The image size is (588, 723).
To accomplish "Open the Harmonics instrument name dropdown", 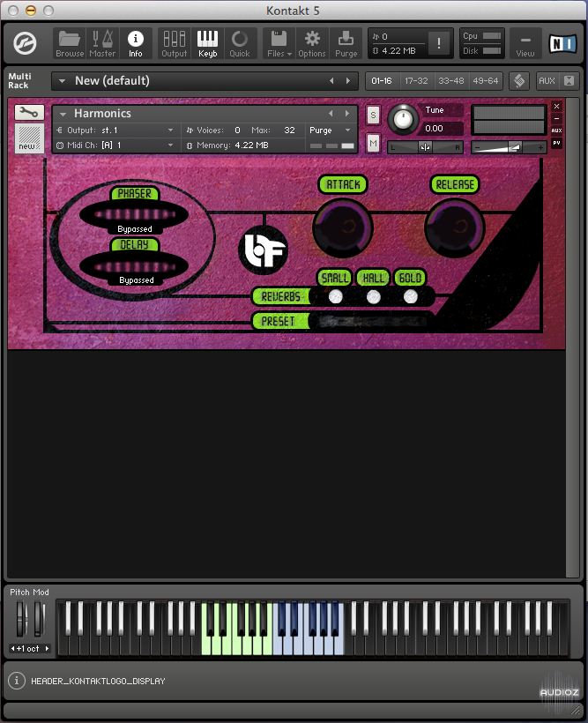I will point(63,114).
